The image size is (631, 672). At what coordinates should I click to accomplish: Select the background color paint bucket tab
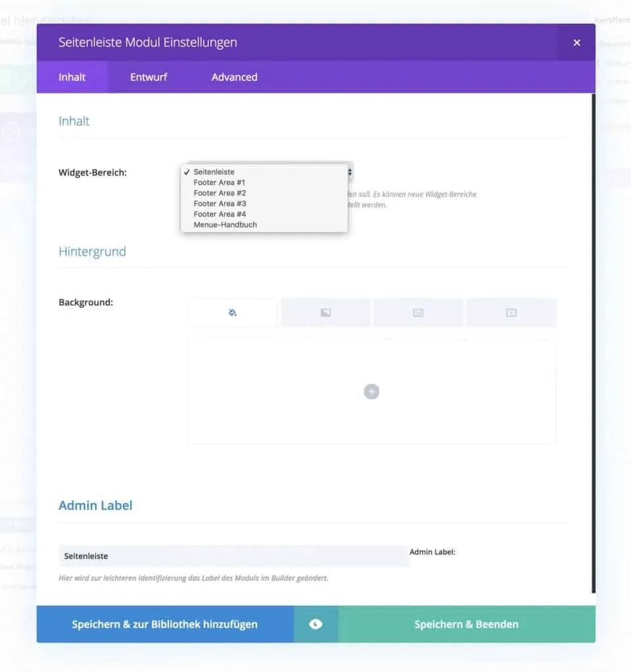232,313
